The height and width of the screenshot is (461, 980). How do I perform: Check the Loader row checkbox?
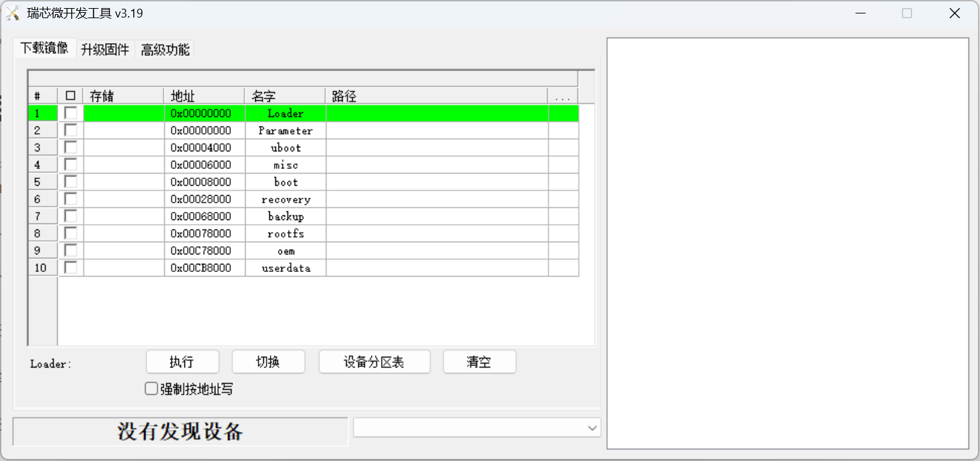[x=71, y=113]
